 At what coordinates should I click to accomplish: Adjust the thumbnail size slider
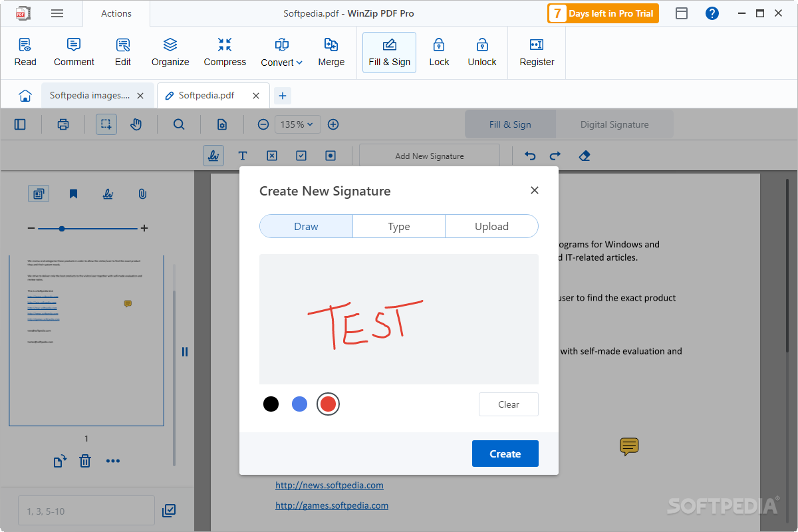click(62, 229)
